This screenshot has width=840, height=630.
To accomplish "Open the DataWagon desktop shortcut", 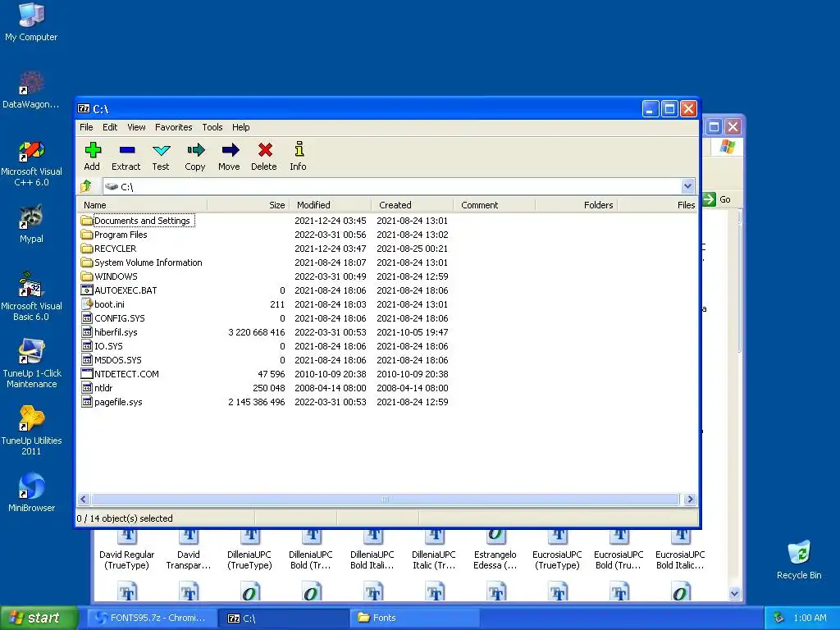I will coord(32,90).
